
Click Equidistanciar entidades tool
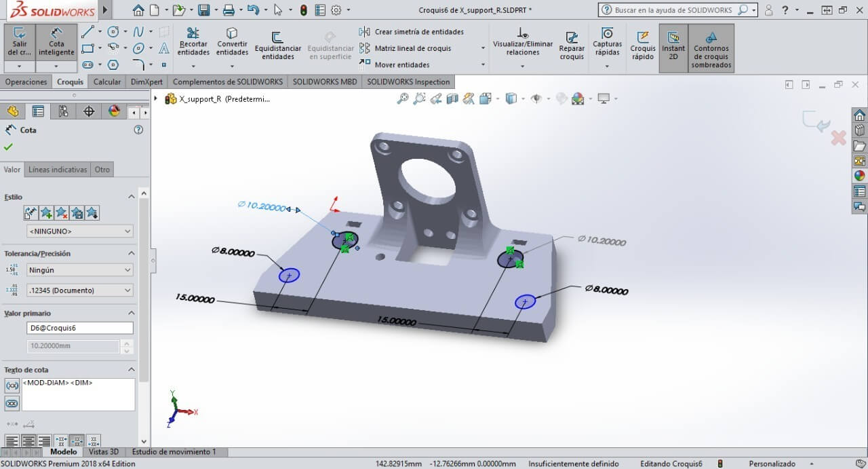coord(278,46)
